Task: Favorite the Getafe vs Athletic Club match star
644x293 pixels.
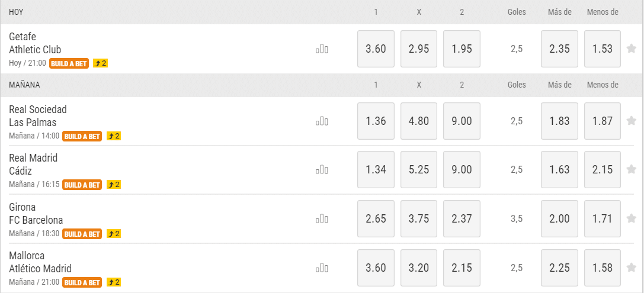Action: [x=632, y=49]
